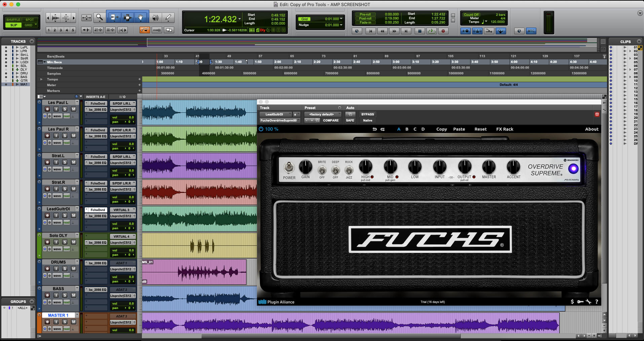Image resolution: width=644 pixels, height=341 pixels.
Task: Flip the DEEP mini switch on the amp
Action: pos(335,170)
